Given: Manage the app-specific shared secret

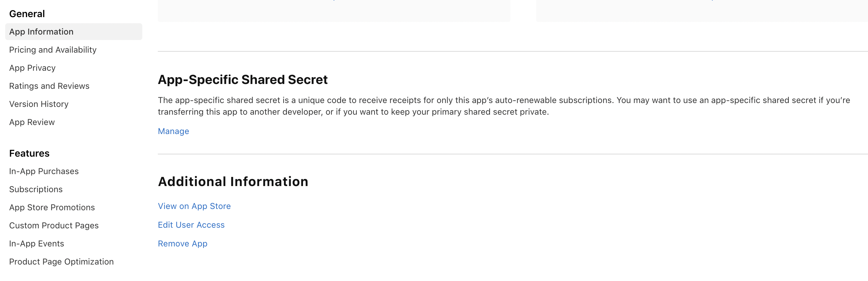Looking at the screenshot, I should coord(173,131).
